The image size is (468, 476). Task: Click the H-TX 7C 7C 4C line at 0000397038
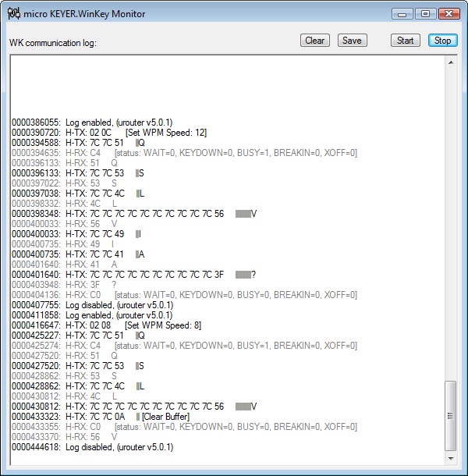pos(78,194)
